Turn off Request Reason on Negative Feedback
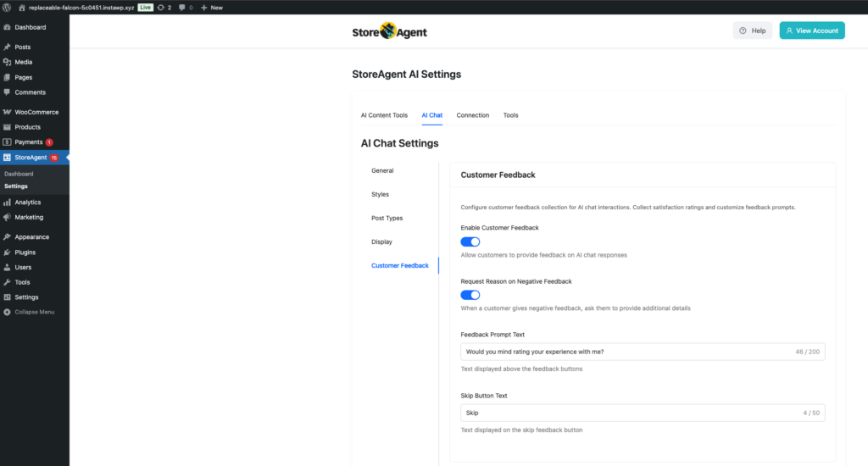Image resolution: width=868 pixels, height=466 pixels. point(470,295)
